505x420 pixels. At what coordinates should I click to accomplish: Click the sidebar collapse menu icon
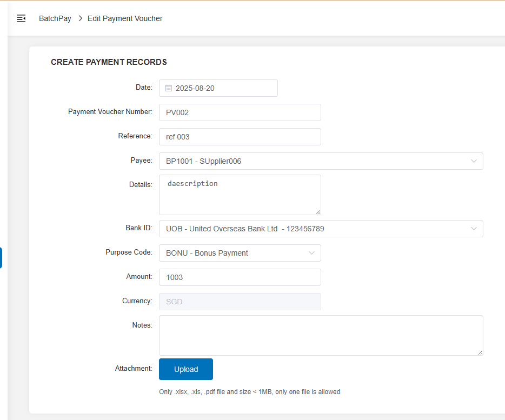[x=21, y=18]
